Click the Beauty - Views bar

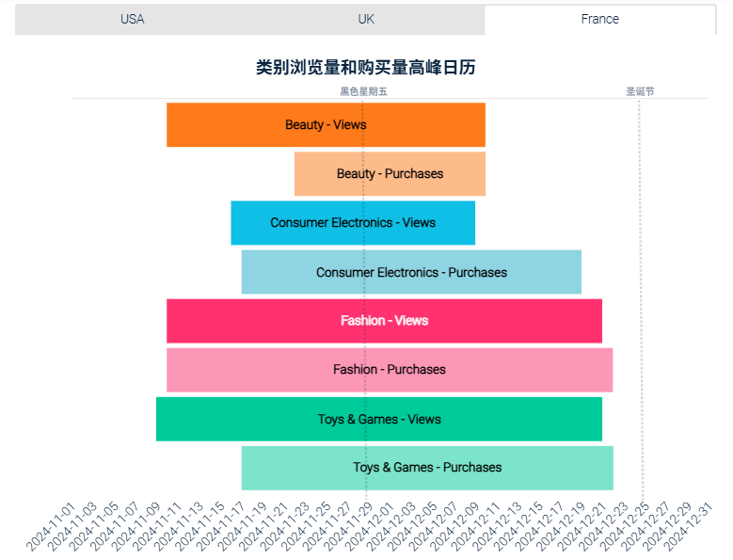click(326, 125)
